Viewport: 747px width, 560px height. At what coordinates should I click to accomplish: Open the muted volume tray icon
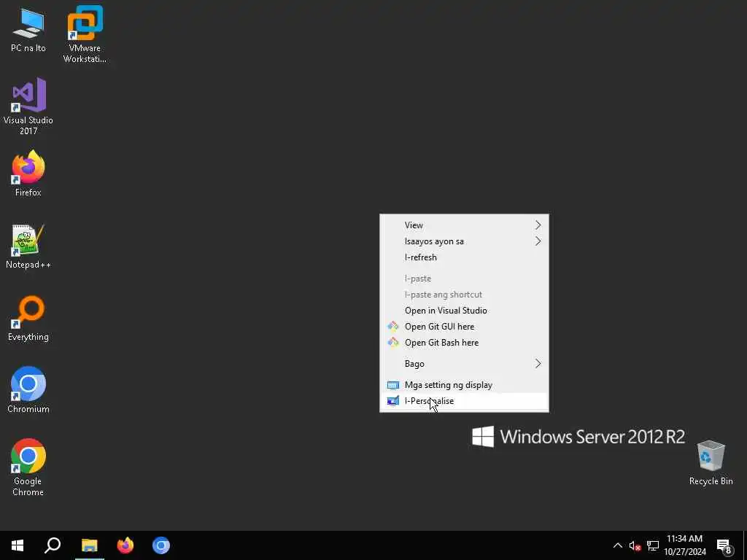[635, 545]
